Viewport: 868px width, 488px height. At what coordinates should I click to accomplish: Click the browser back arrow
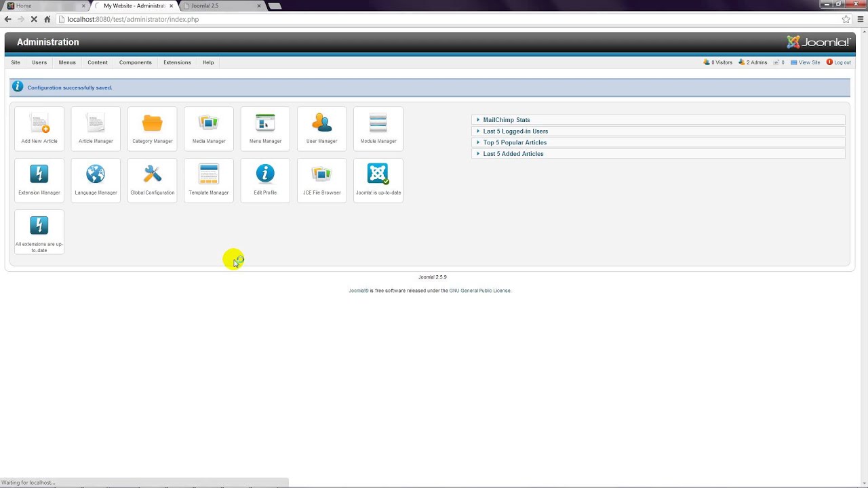(x=8, y=20)
